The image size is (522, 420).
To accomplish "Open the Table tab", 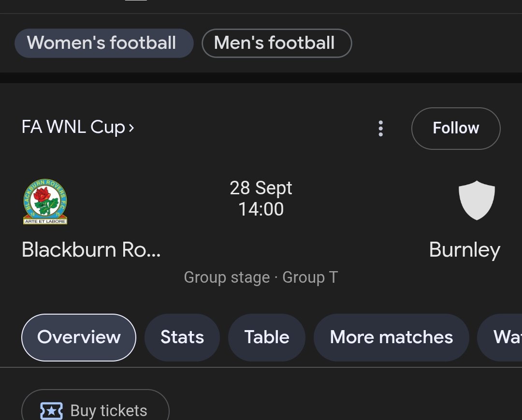I will click(267, 337).
